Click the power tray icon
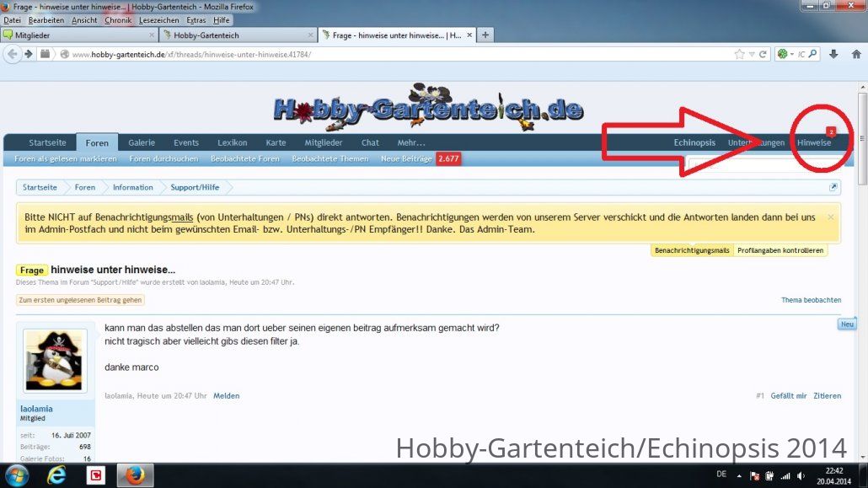The height and width of the screenshot is (488, 868). pyautogui.click(x=769, y=476)
